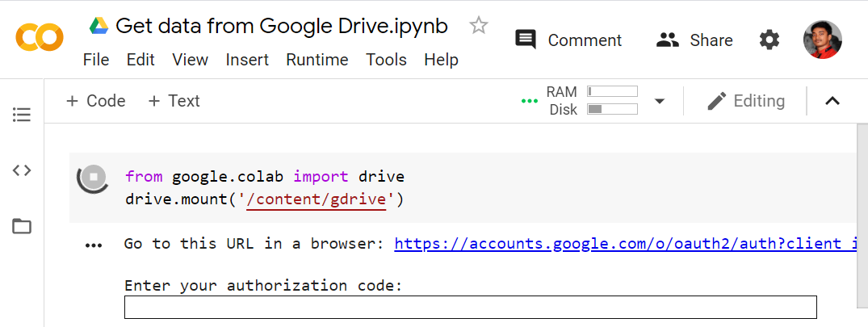Open the File menu
The image size is (868, 327).
[96, 60]
